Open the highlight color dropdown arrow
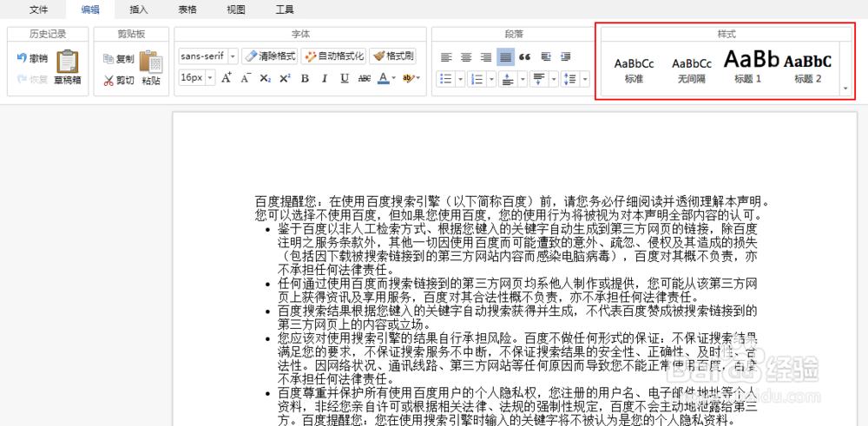 click(418, 78)
